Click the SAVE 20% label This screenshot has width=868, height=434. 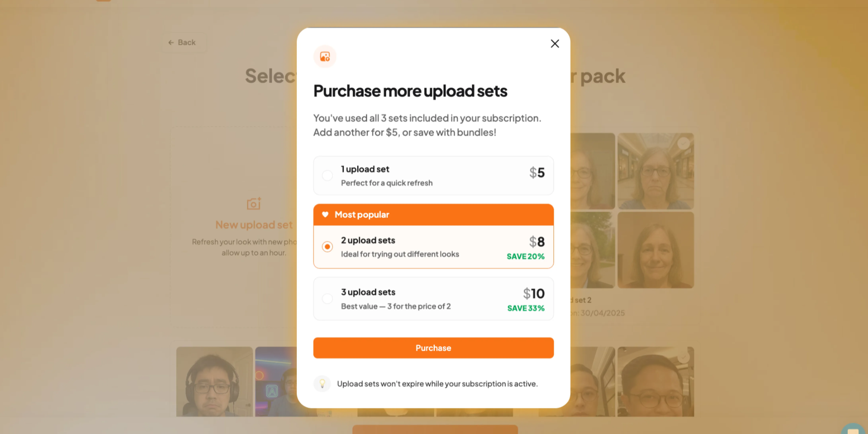[526, 256]
